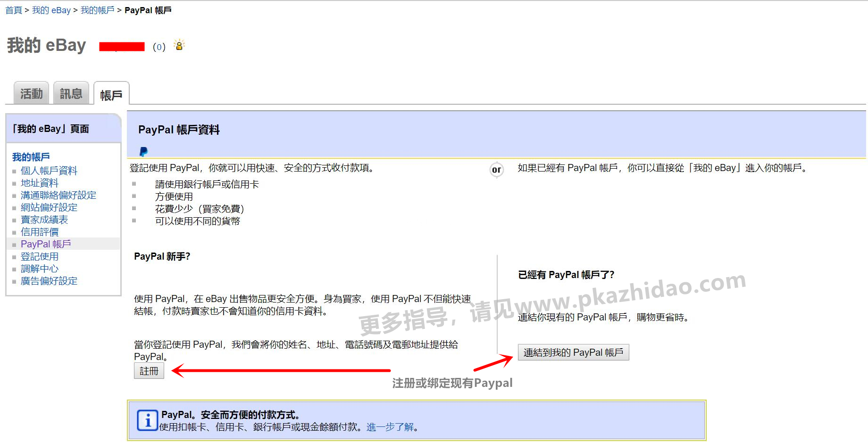Open 地址資料 in sidebar
Image resolution: width=868 pixels, height=442 pixels.
[40, 183]
